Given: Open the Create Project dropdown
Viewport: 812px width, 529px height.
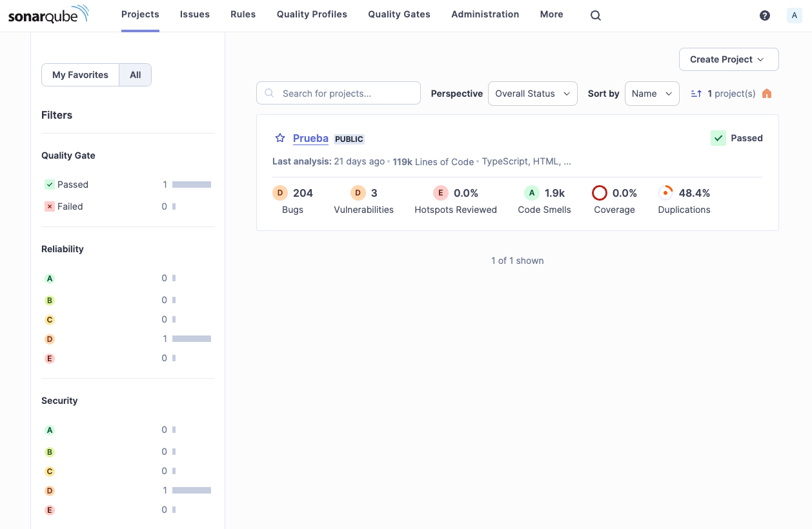Looking at the screenshot, I should [729, 59].
